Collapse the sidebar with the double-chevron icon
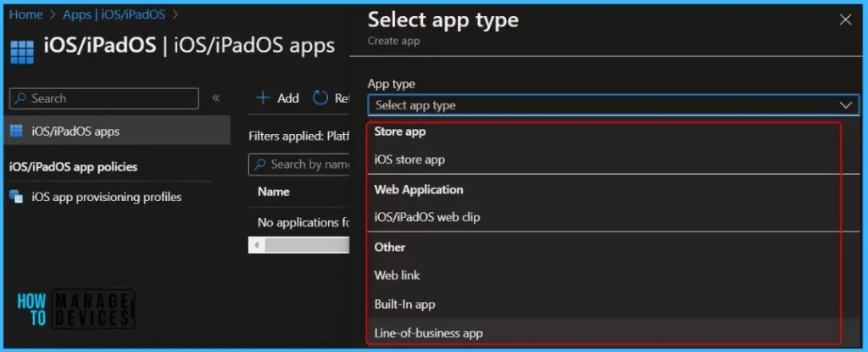The image size is (868, 352). 216,98
